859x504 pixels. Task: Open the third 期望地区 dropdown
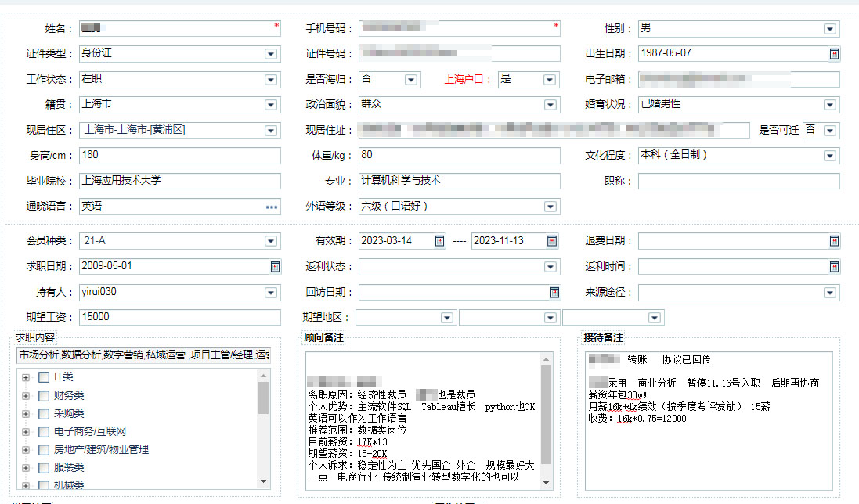[x=654, y=318]
